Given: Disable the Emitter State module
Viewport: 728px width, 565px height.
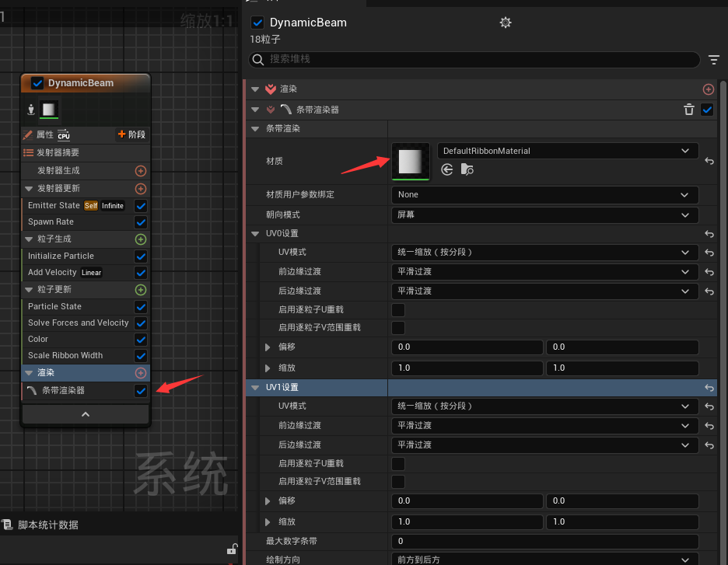Looking at the screenshot, I should tap(141, 205).
